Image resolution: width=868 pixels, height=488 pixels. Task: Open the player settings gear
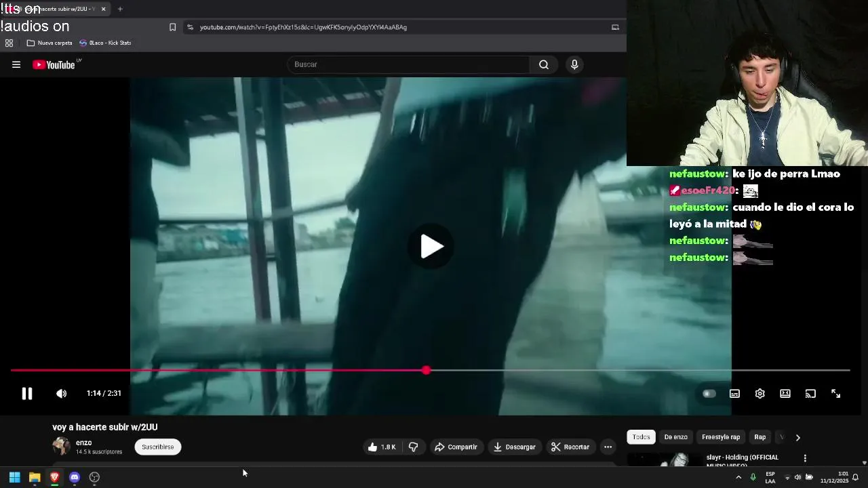click(760, 393)
